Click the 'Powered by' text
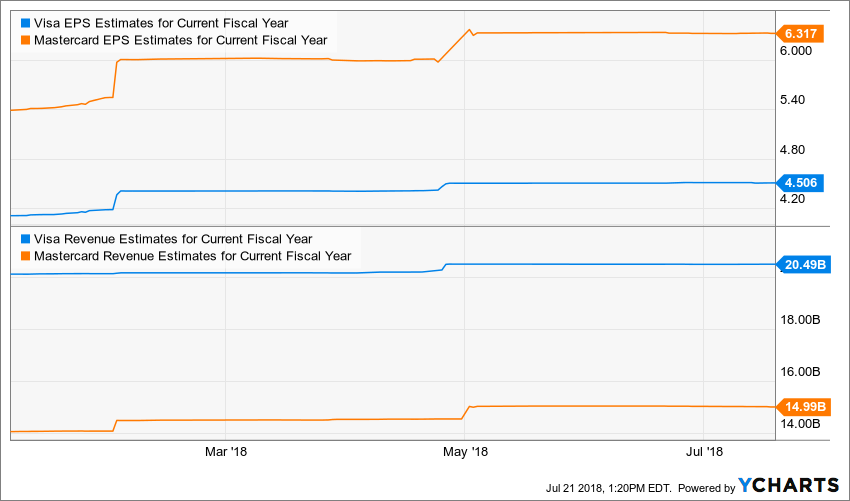The width and height of the screenshot is (850, 501). pos(705,487)
